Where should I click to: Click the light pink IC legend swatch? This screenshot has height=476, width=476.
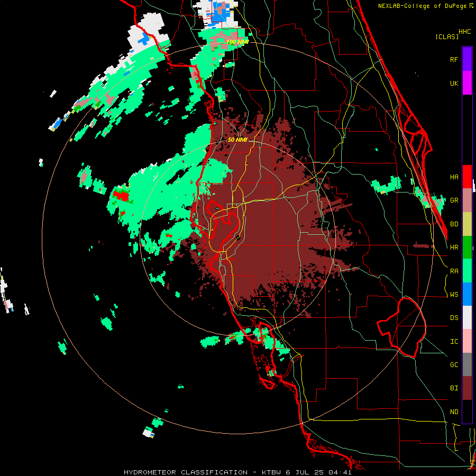point(467,341)
